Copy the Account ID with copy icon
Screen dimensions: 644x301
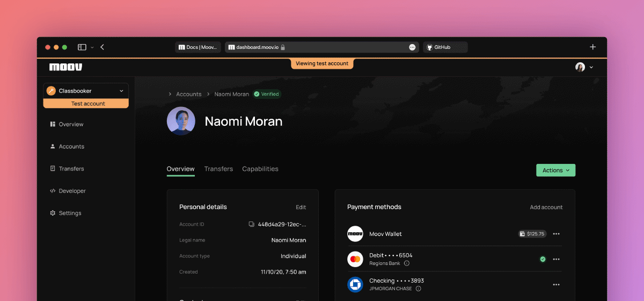[x=251, y=224]
